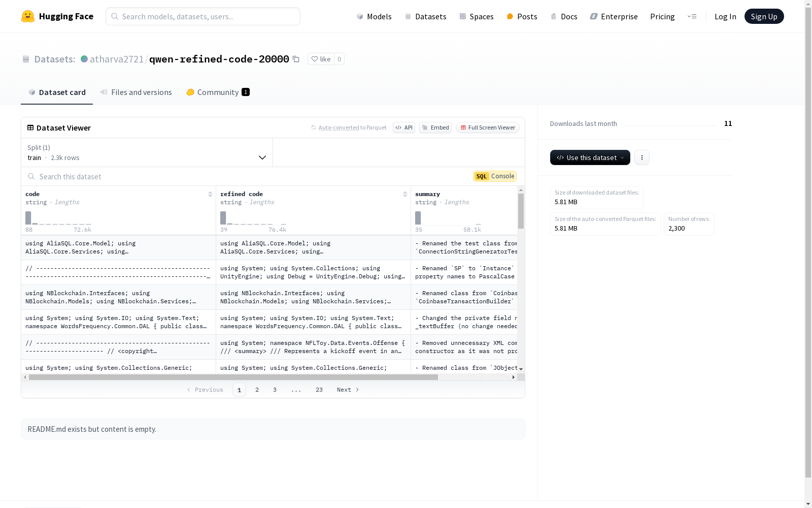
Task: Click the like count number
Action: [339, 59]
